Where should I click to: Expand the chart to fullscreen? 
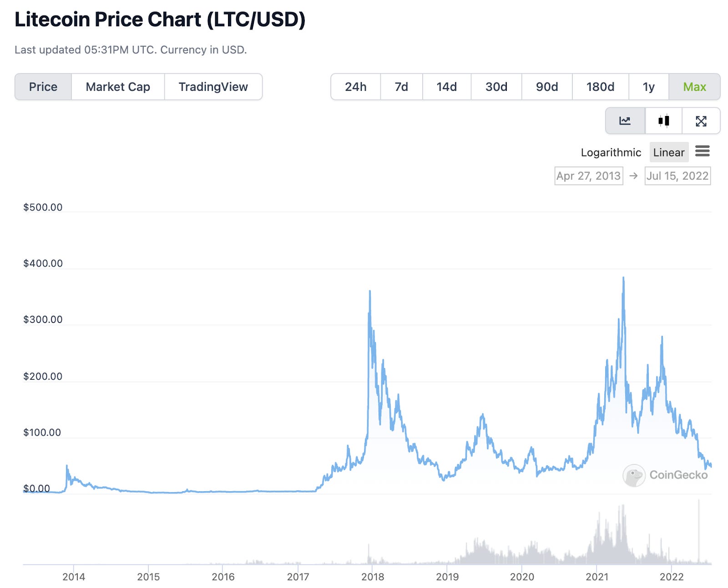702,121
